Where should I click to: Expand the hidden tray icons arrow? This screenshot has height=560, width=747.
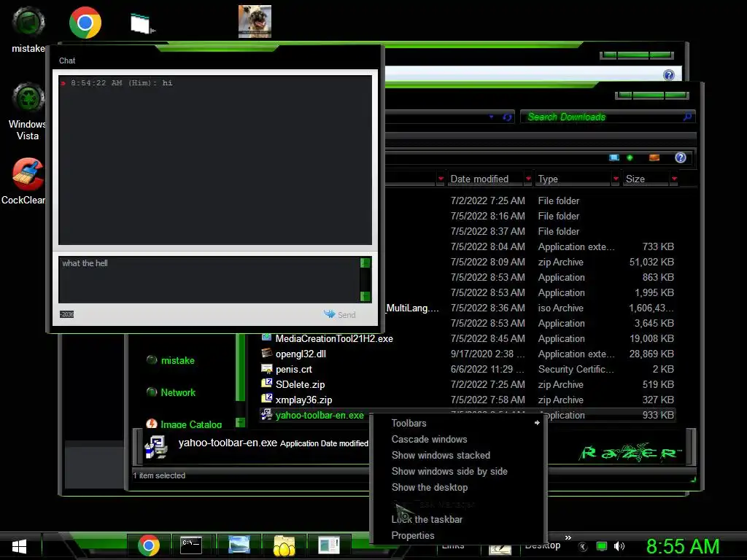coord(583,547)
